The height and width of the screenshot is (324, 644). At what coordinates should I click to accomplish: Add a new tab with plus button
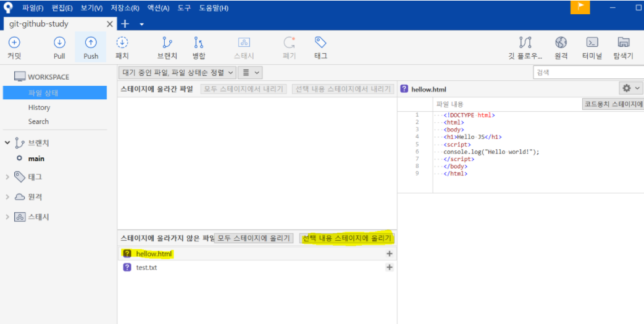pos(125,24)
